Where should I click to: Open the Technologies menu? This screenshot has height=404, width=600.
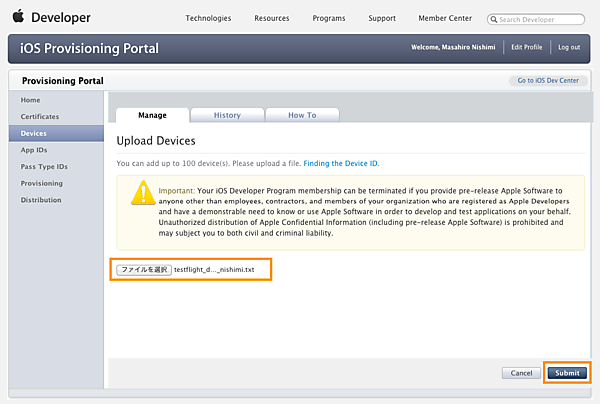(x=208, y=18)
